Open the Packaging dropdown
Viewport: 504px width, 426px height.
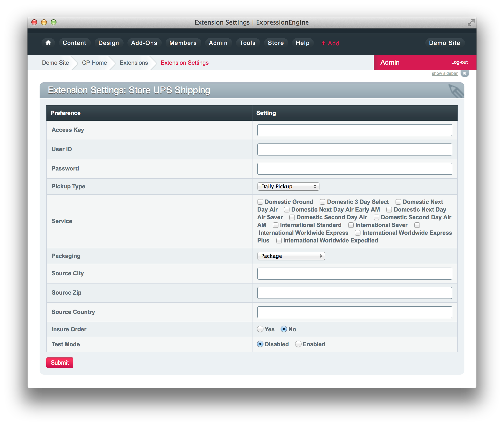291,256
